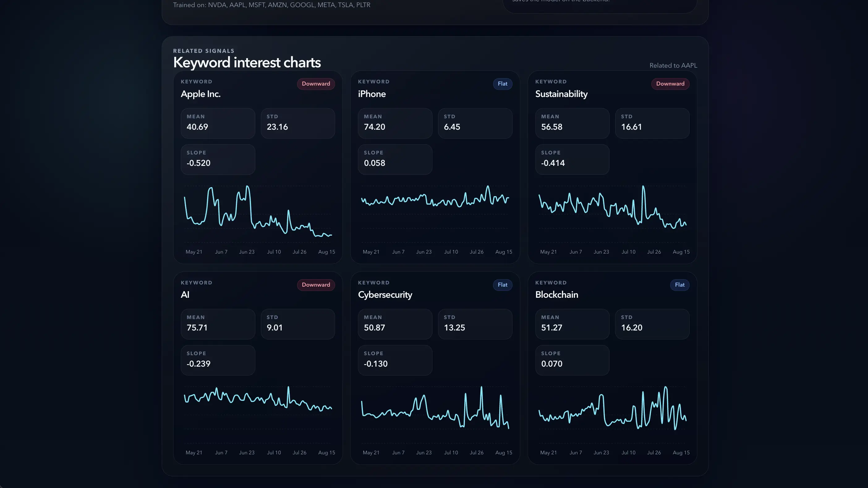Click the Flat badge on Cybersecurity card
The height and width of the screenshot is (488, 868).
coord(502,285)
